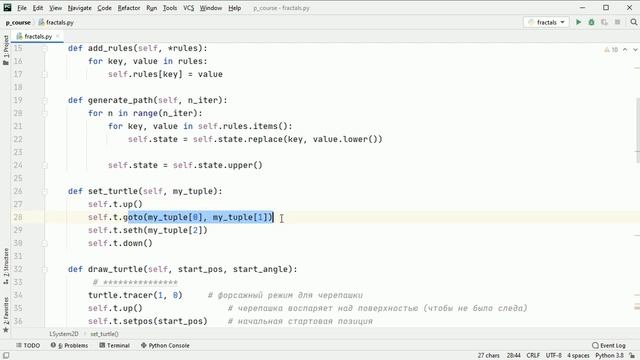
Task: Click set_turtle() in the editor breadcrumb
Action: click(104, 334)
